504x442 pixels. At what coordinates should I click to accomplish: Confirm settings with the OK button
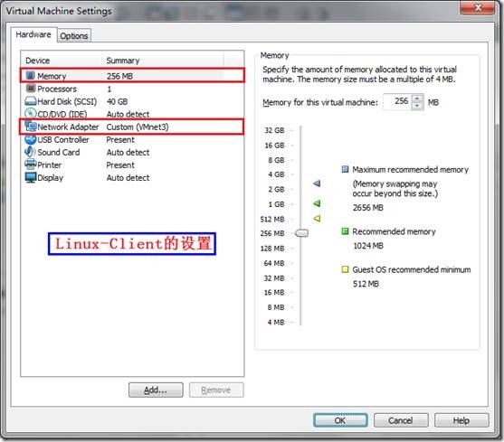pos(340,420)
